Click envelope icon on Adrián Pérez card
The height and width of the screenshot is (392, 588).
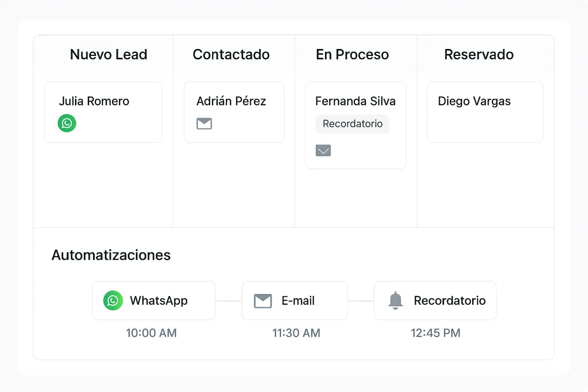[x=204, y=123]
